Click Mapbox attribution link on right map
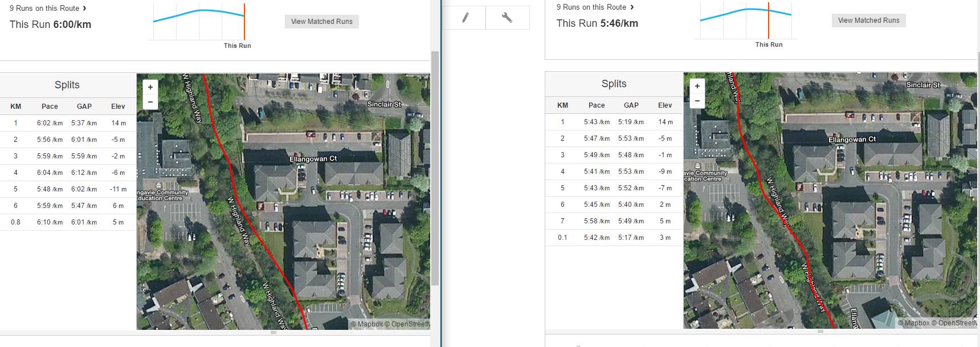The height and width of the screenshot is (347, 980). (913, 323)
